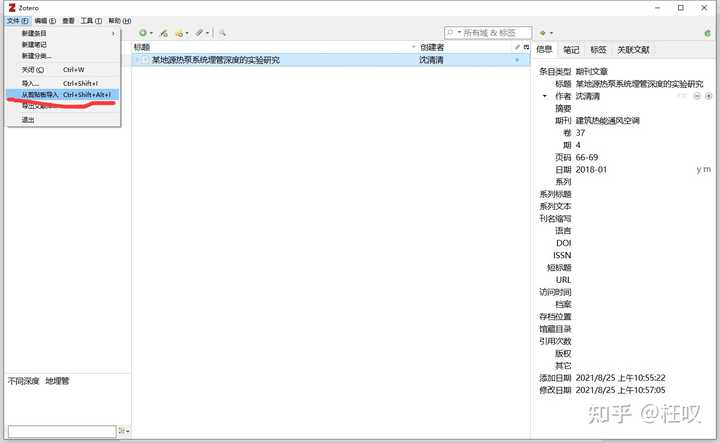Viewport: 720px width, 443px height.
Task: Open the 作者 creator type dropdown arrow
Action: coord(545,96)
